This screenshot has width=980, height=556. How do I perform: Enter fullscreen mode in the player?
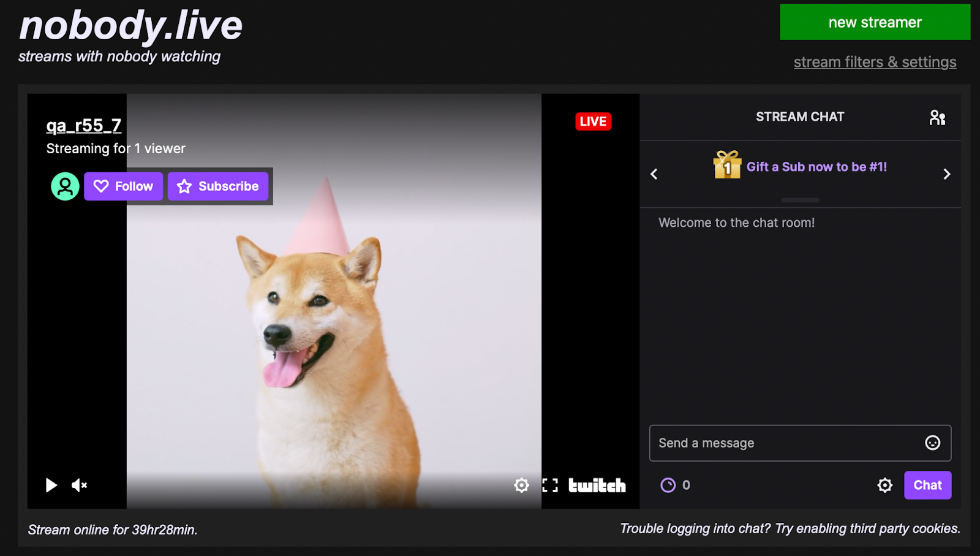(550, 486)
